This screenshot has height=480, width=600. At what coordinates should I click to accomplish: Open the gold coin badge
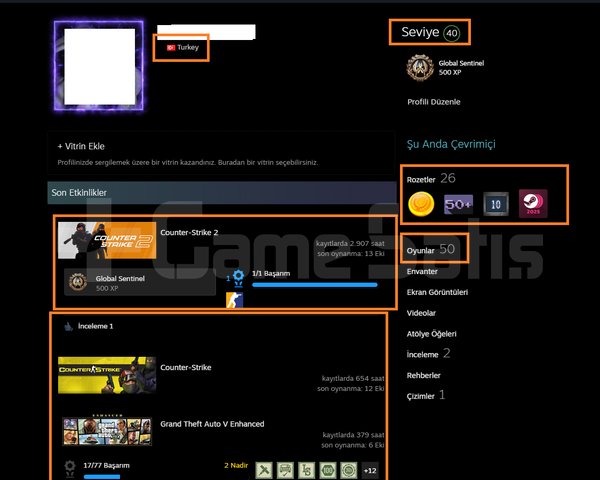pyautogui.click(x=421, y=204)
